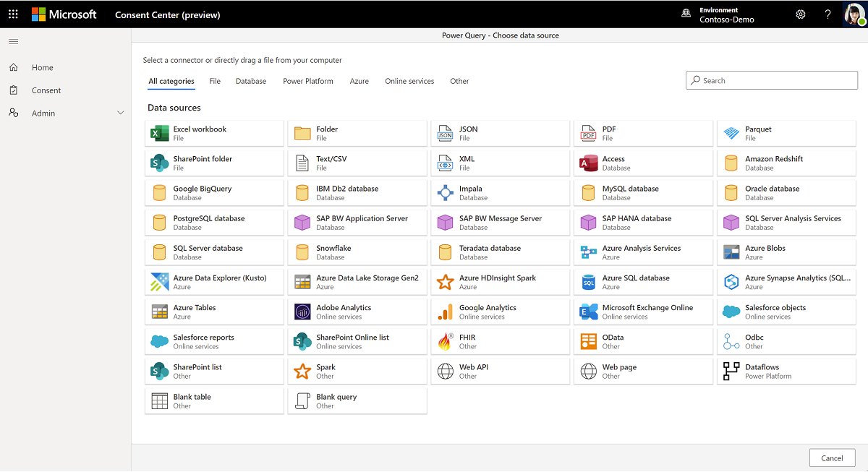
Task: Select the Azure category tab
Action: point(359,82)
